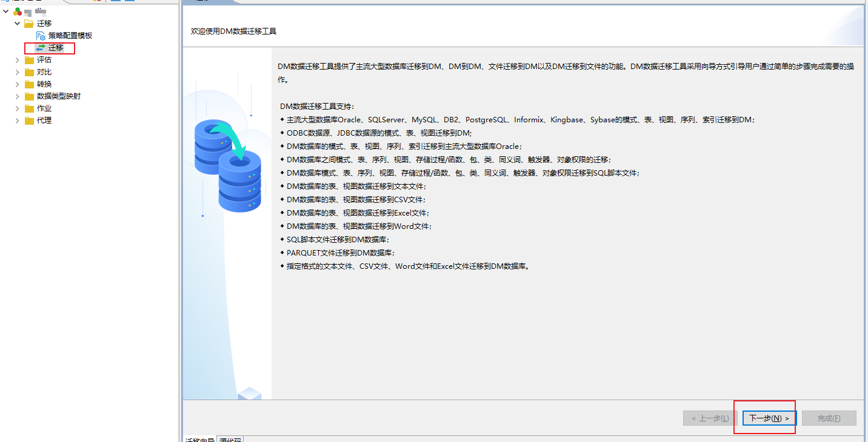This screenshot has height=442, width=868.
Task: Switch to the 源代码 bottom tab
Action: (230, 440)
